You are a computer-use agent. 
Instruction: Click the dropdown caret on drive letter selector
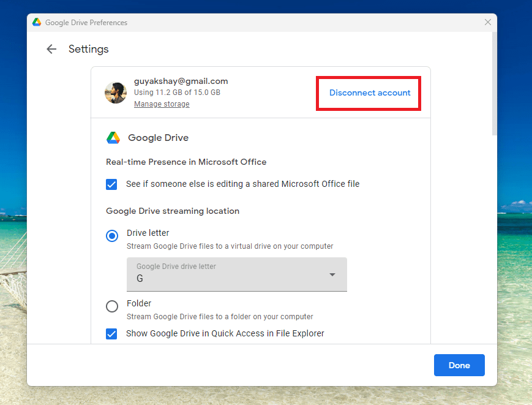[332, 274]
